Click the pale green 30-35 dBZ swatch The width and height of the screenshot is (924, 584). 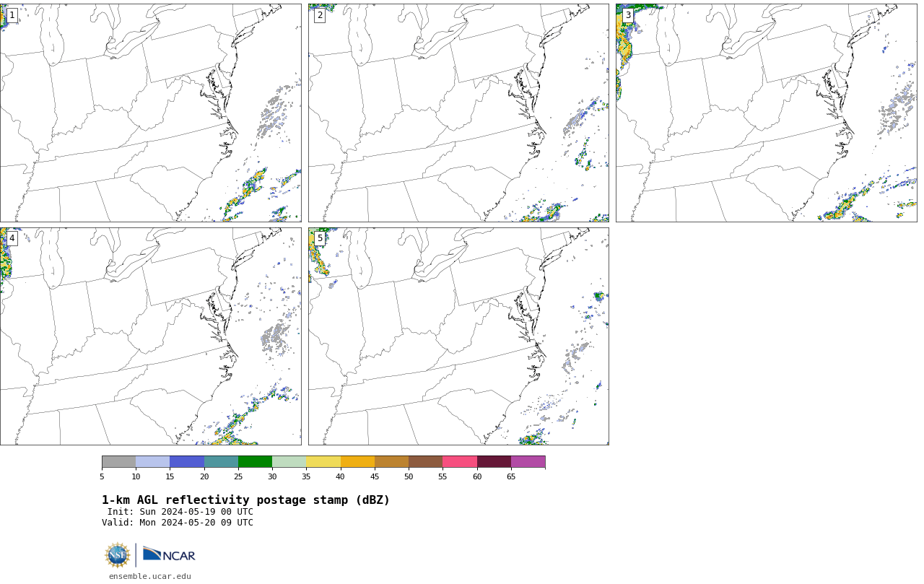click(289, 462)
